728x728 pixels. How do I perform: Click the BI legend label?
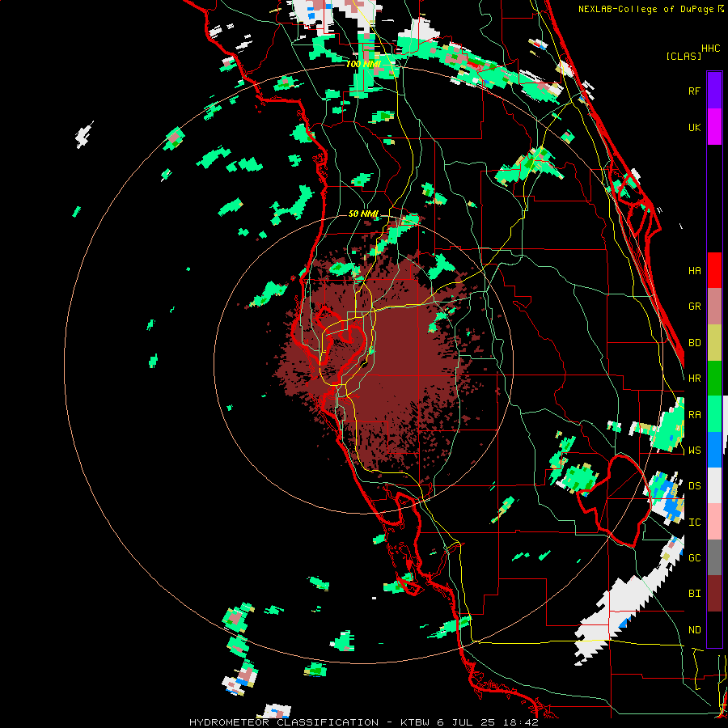[x=694, y=594]
